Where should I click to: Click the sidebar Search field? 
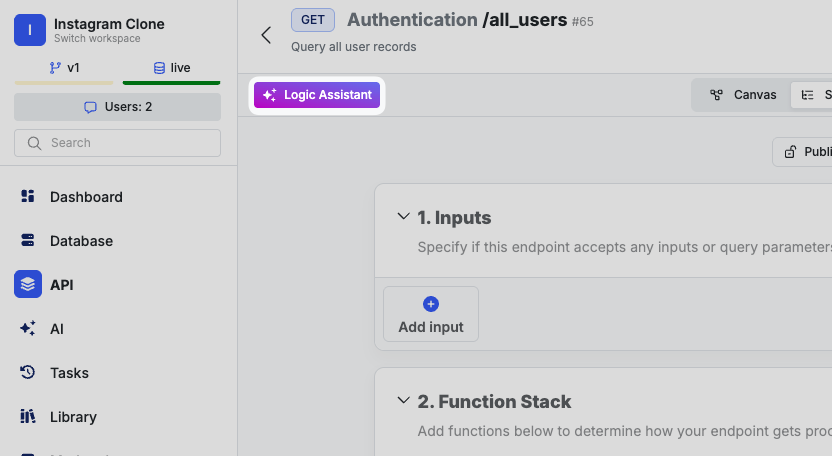point(117,143)
